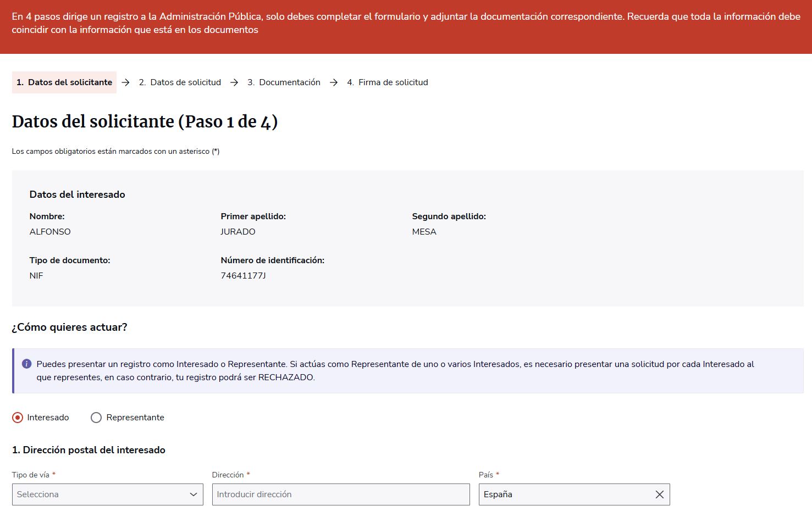Viewport: 812px width, 517px height.
Task: Click heading Dirección postal del interesado
Action: [x=89, y=450]
